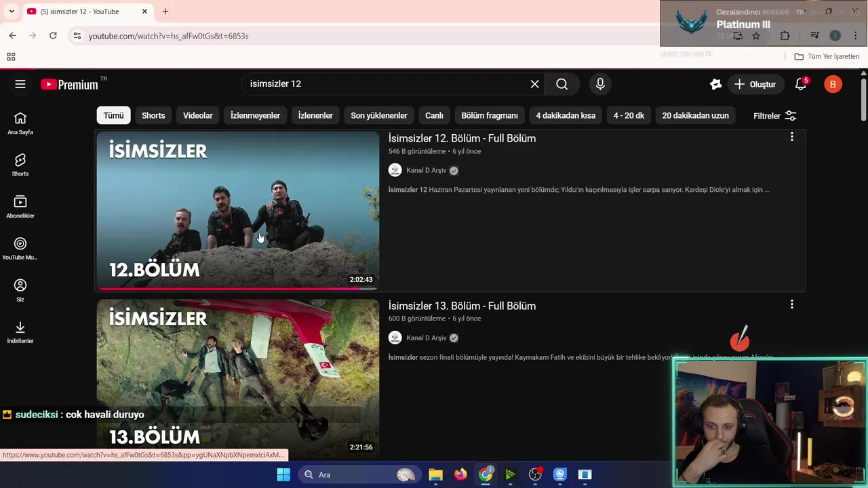Go back with browser back arrow

12,35
